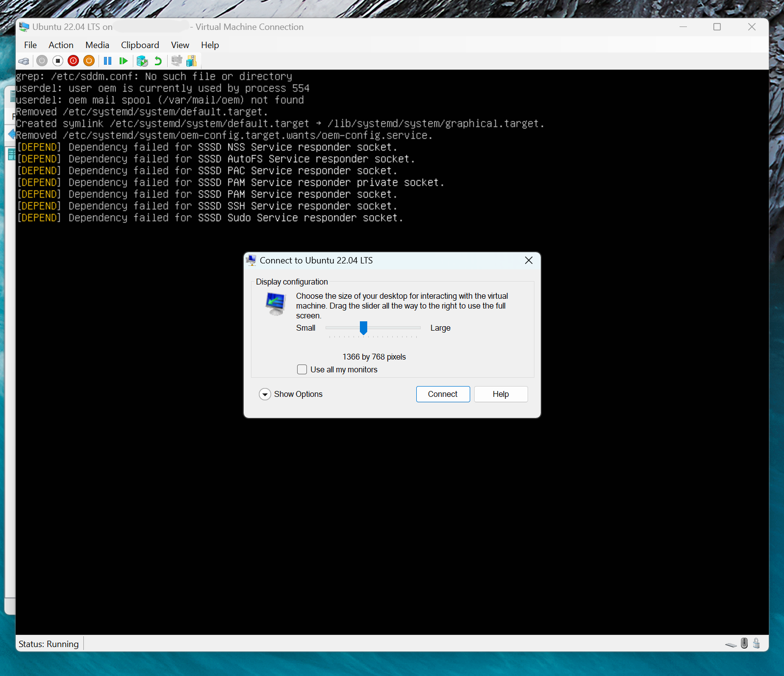Open the Media menu

97,45
